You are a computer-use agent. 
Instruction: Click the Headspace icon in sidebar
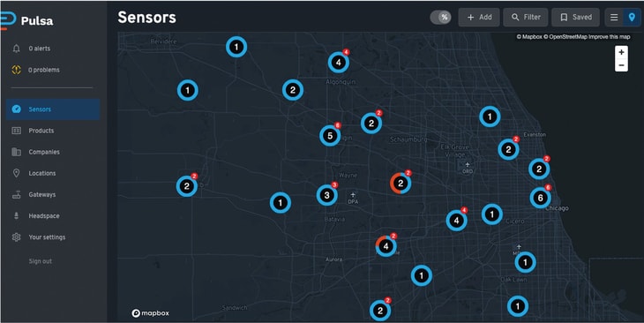(x=17, y=215)
